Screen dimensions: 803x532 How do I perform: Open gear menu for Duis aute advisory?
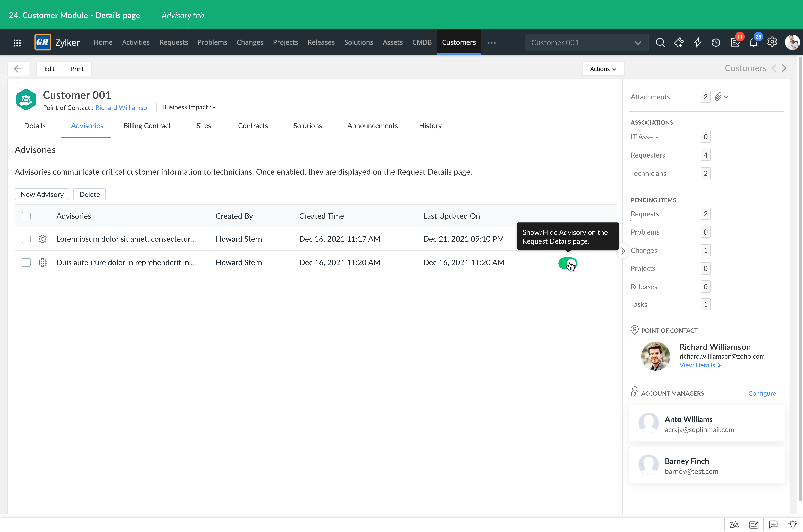click(x=42, y=262)
